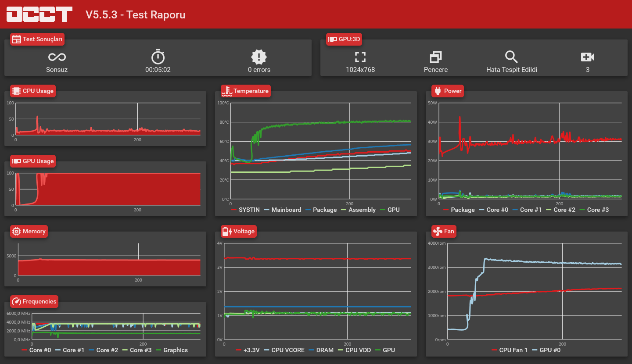Click the CPU Usage chart area
This screenshot has height=364, width=632.
click(x=108, y=119)
